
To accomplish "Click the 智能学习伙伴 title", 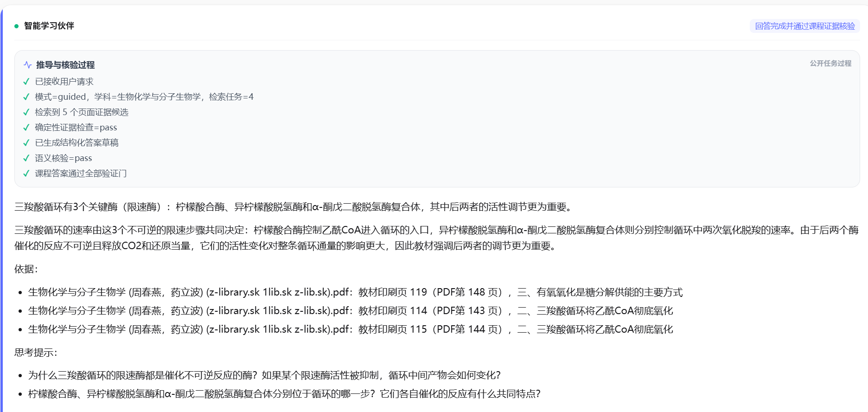I will pyautogui.click(x=49, y=26).
